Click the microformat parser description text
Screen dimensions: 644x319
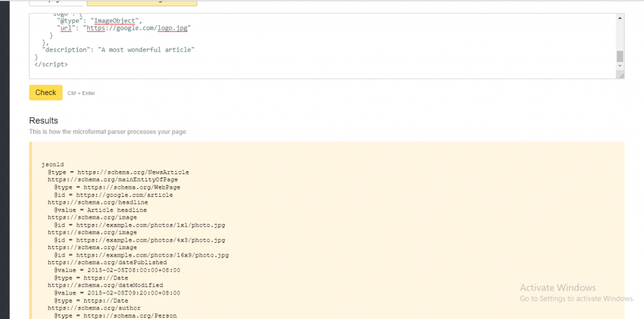[108, 132]
